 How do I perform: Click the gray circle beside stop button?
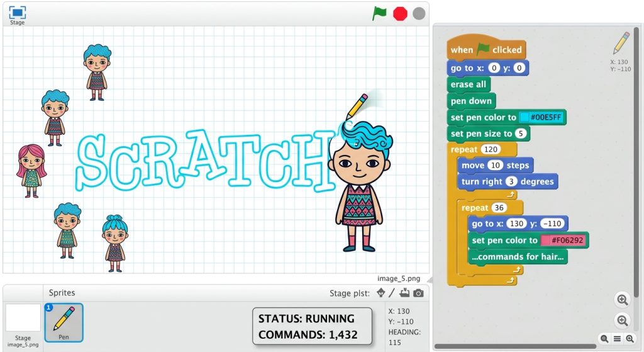419,14
